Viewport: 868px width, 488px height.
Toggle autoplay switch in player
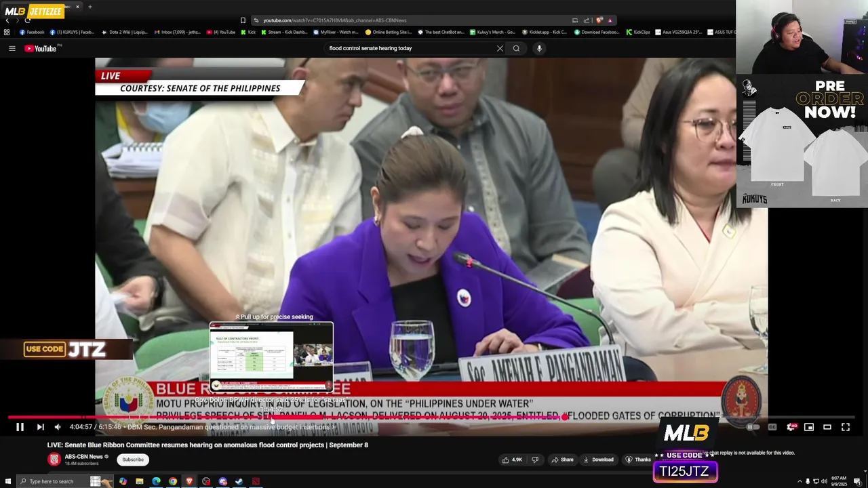point(751,427)
